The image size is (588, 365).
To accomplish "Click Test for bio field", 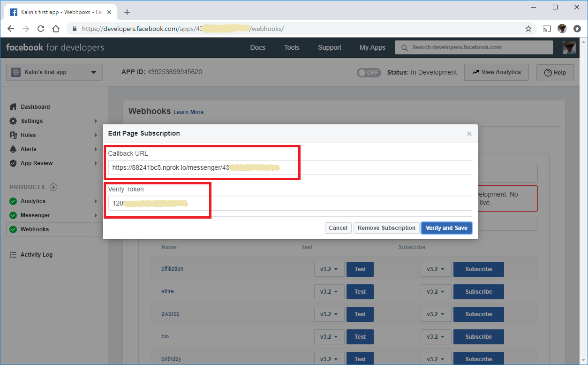I will 360,337.
